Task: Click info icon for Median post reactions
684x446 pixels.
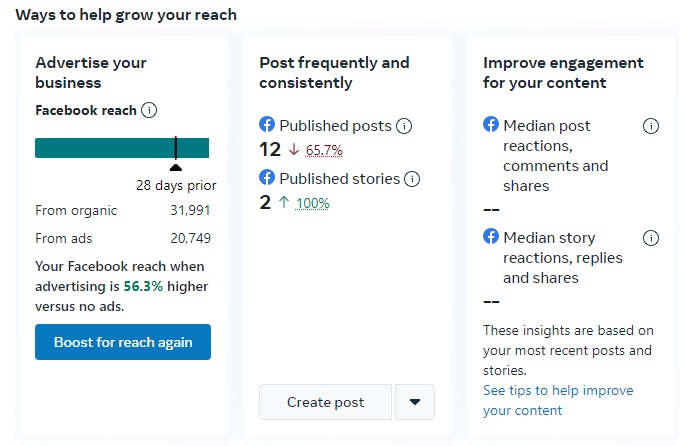Action: coord(651,126)
